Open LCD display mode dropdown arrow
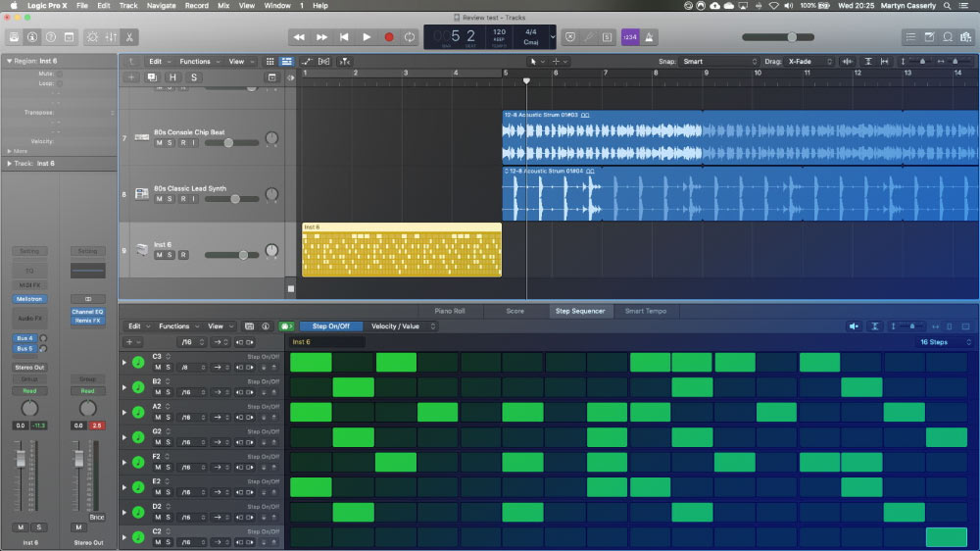 click(x=553, y=37)
